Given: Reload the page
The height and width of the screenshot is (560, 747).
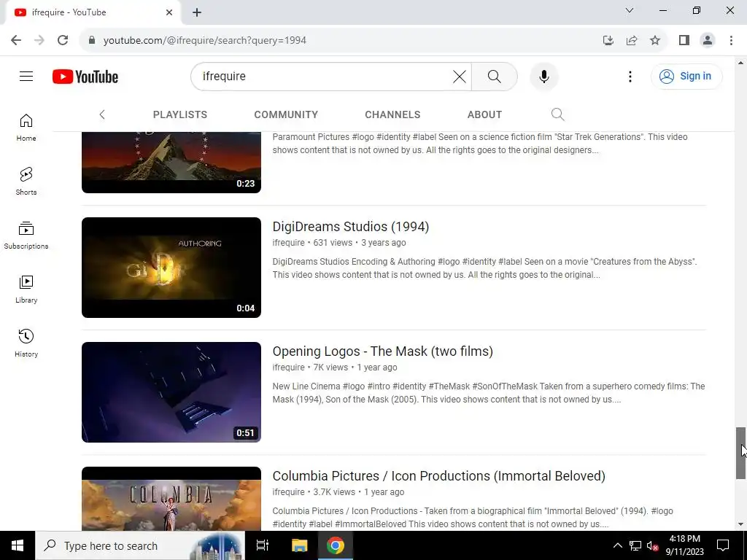Looking at the screenshot, I should [x=63, y=40].
